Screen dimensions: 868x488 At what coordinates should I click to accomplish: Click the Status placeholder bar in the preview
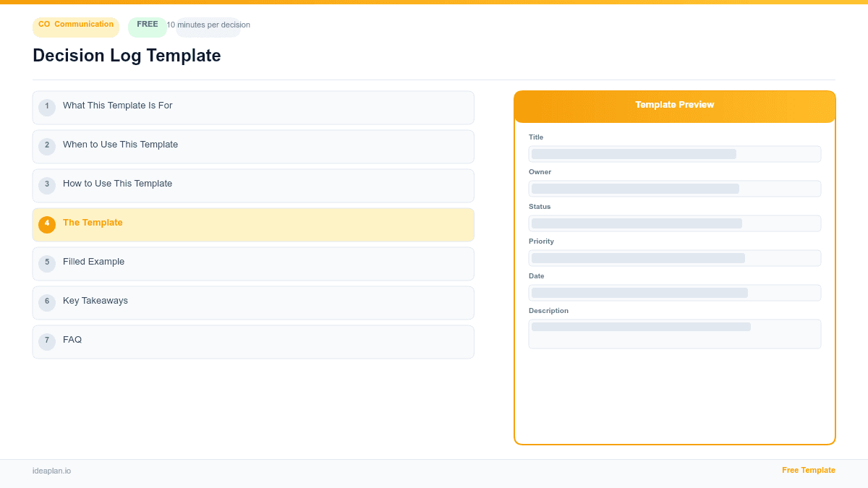pyautogui.click(x=675, y=223)
